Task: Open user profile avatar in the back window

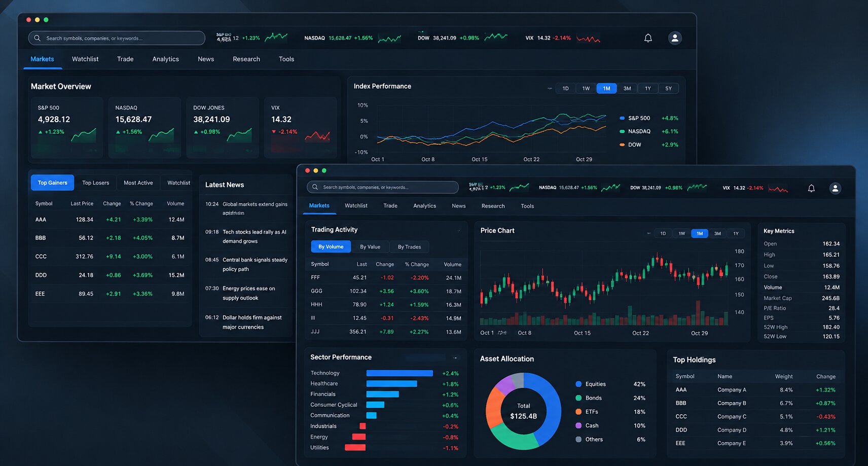Action: (x=675, y=38)
